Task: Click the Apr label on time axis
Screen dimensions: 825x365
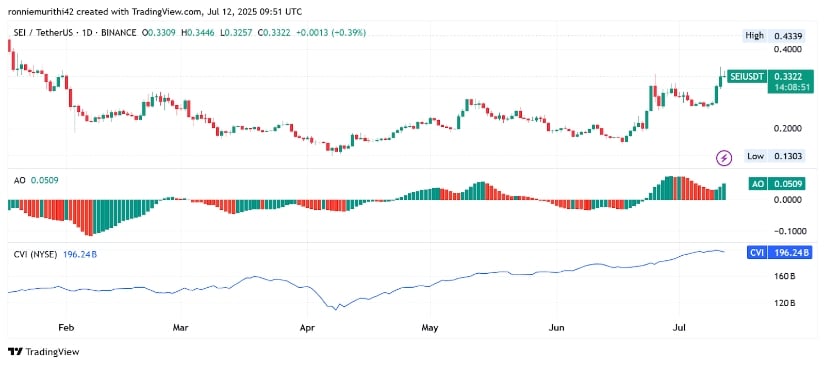Action: (307, 328)
